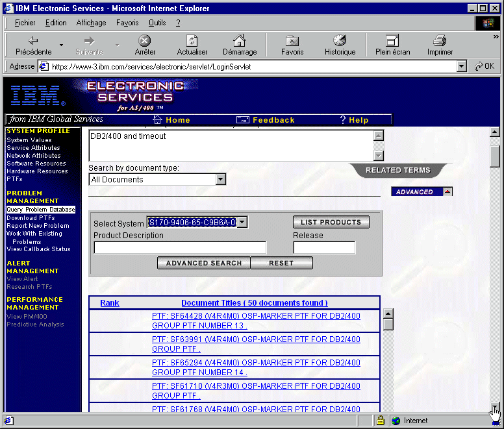Click the Product Description input field
The image size is (504, 429).
tap(180, 247)
